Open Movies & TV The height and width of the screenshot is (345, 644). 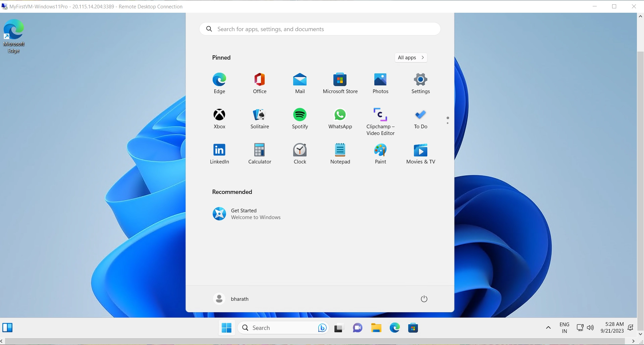pos(421,154)
